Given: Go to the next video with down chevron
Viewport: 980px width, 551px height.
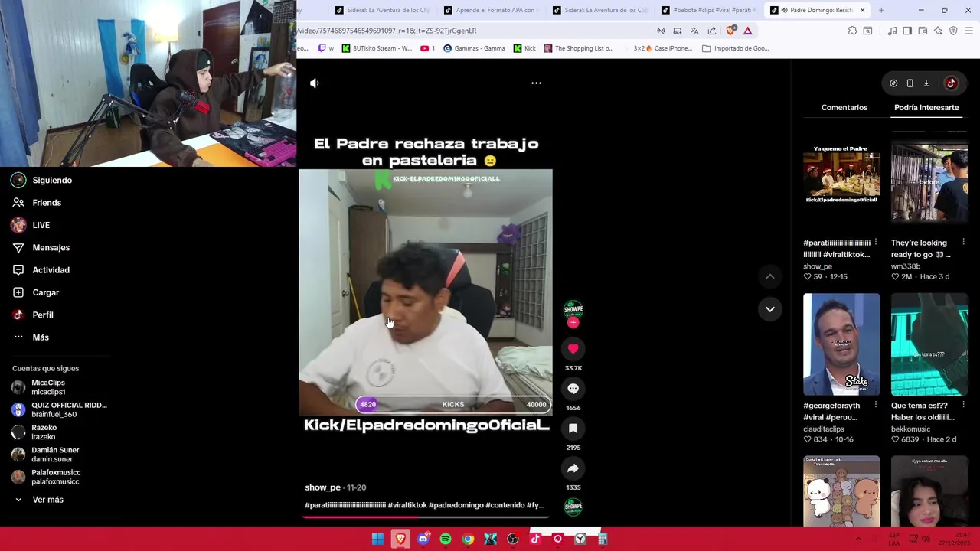Looking at the screenshot, I should click(x=770, y=309).
